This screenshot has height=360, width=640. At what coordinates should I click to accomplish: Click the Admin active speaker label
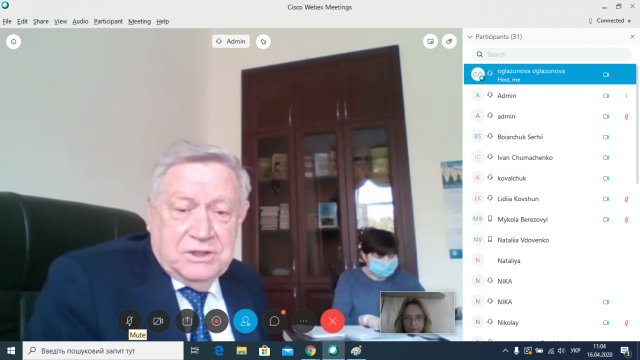[x=231, y=41]
